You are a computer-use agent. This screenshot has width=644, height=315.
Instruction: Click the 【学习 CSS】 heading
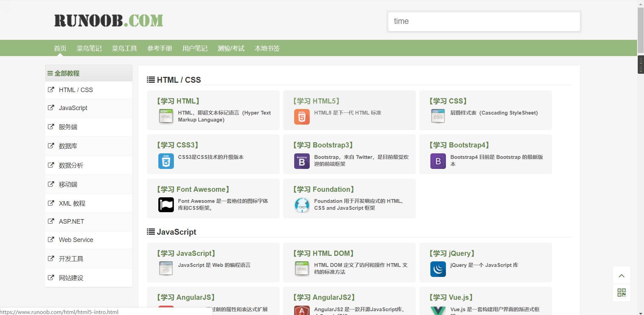(448, 101)
